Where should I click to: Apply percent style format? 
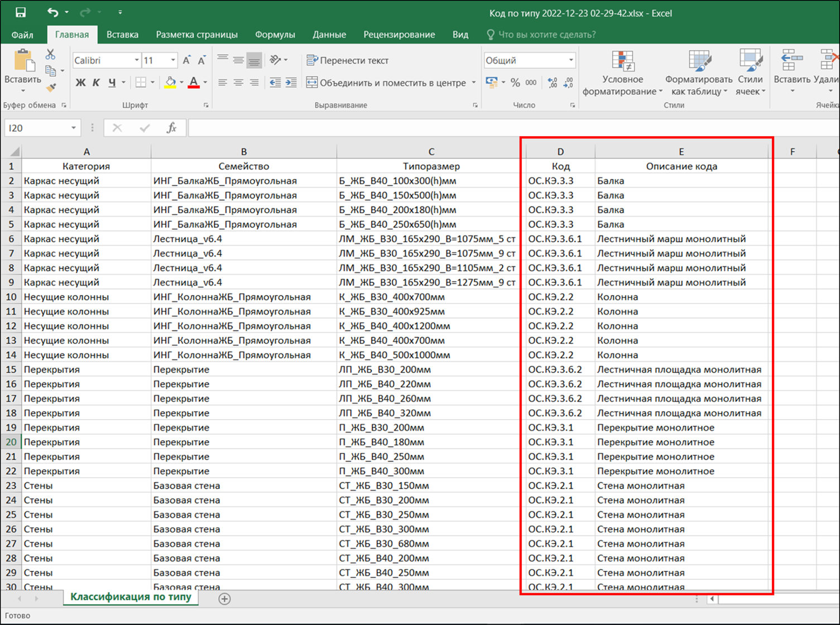pyautogui.click(x=515, y=83)
